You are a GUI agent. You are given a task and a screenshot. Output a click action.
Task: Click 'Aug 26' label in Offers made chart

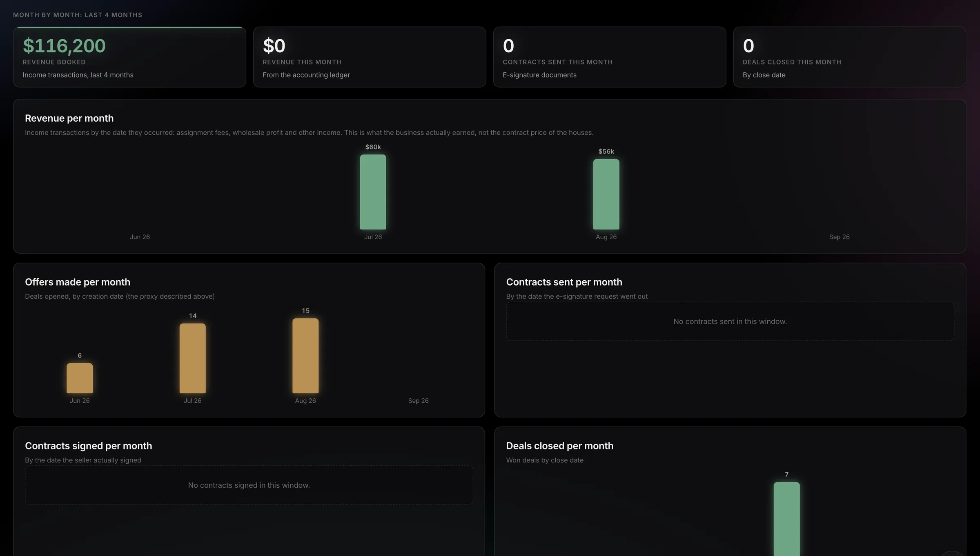click(x=305, y=401)
